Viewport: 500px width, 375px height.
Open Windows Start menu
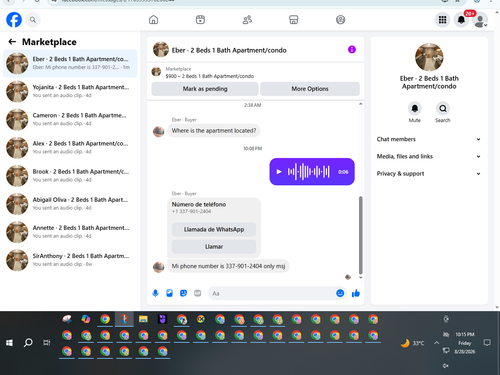point(9,342)
